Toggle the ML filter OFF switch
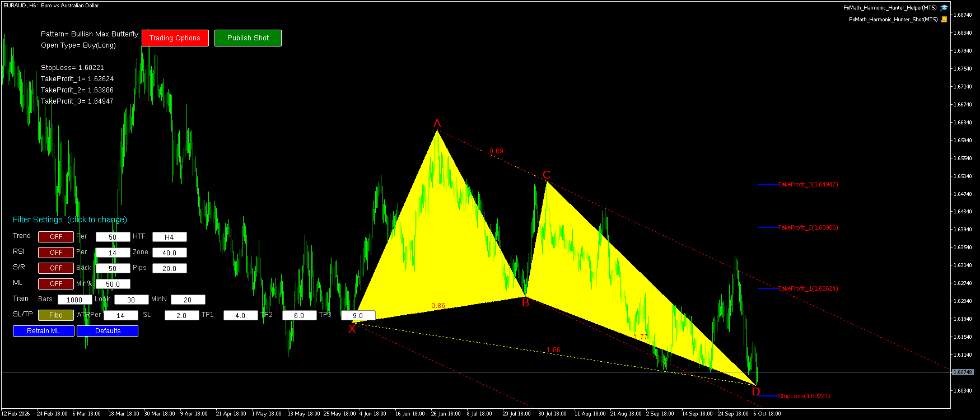 [56, 284]
